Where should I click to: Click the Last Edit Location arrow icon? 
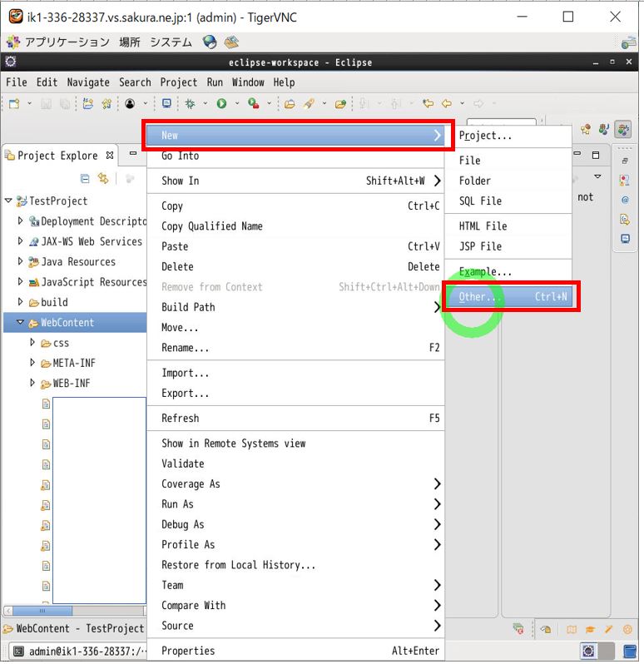point(428,103)
